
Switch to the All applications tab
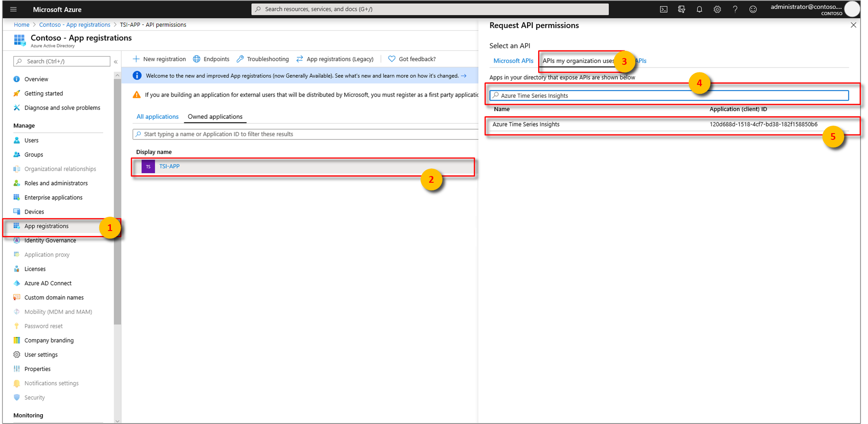click(157, 116)
